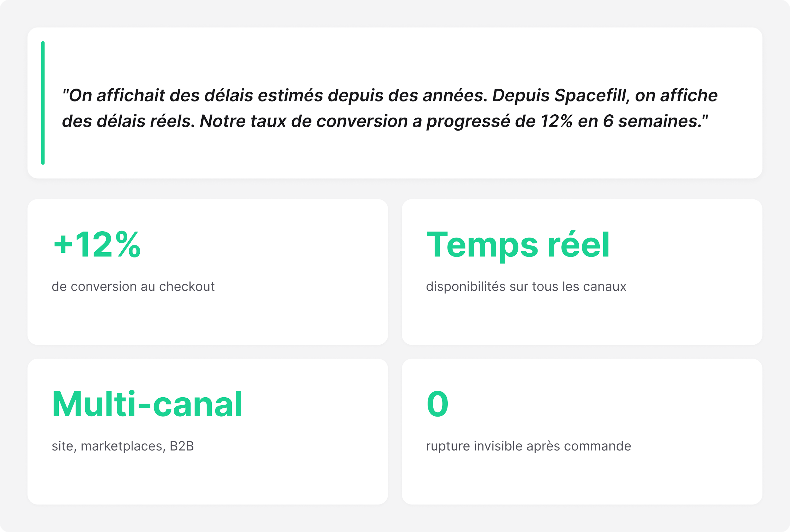The image size is (790, 532).
Task: Click the green vertical bar beside the quote
Action: pos(43,103)
